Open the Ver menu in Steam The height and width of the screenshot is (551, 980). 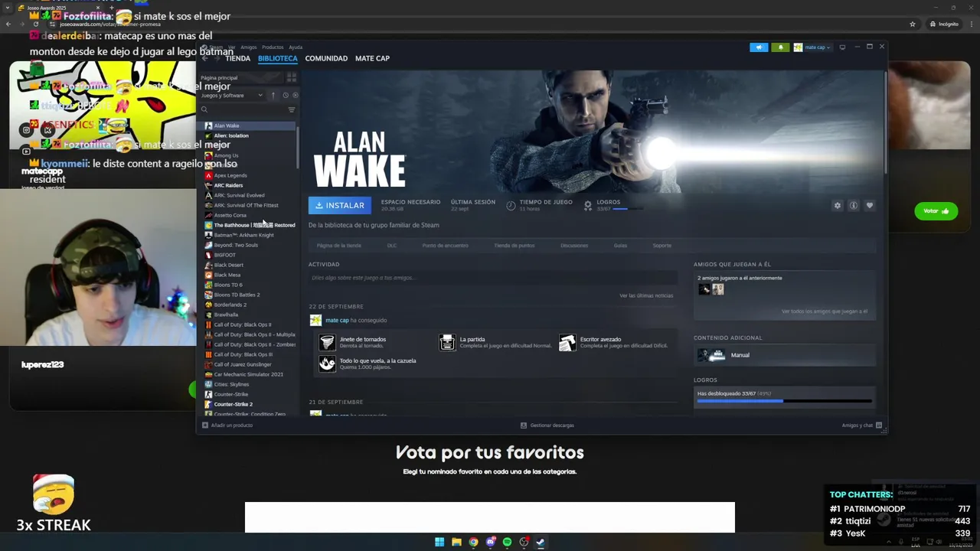(231, 47)
